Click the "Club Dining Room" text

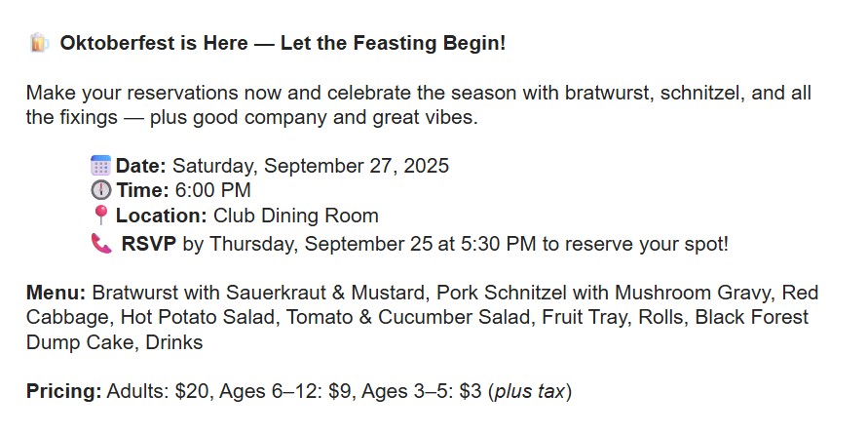tap(296, 217)
